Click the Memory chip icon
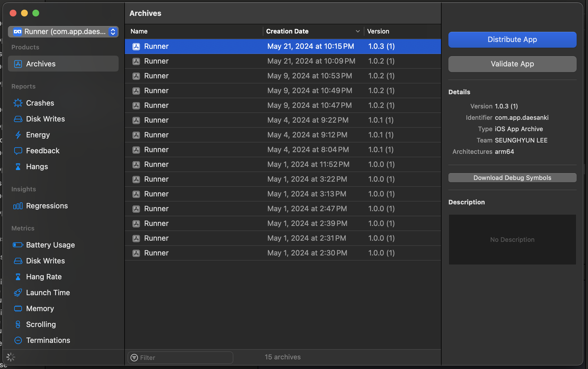588x369 pixels. pyautogui.click(x=18, y=309)
